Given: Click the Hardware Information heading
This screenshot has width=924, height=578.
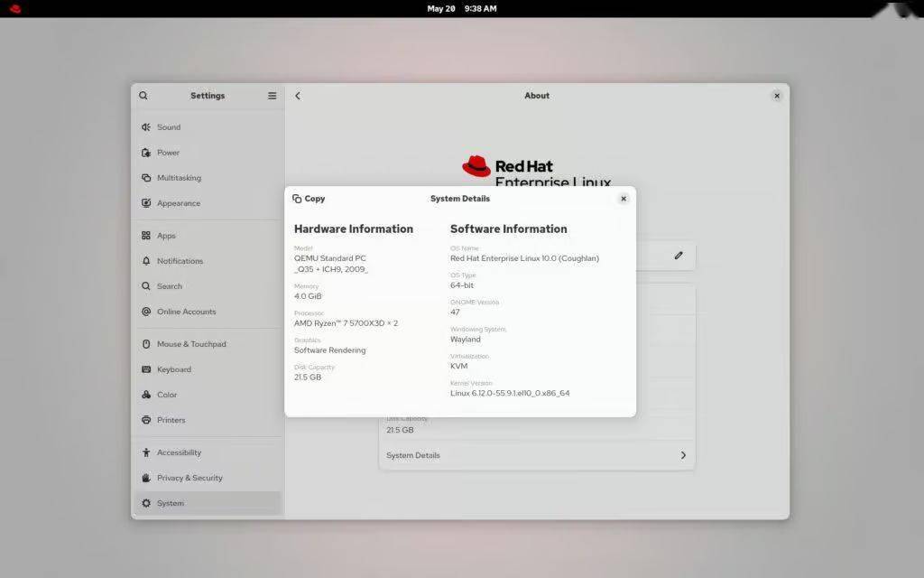Looking at the screenshot, I should click(x=354, y=228).
